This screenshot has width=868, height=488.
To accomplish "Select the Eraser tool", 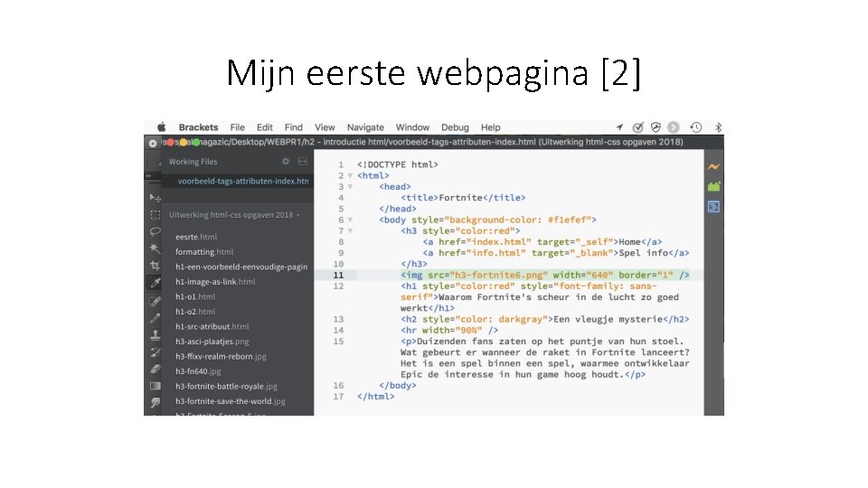I will 155,369.
